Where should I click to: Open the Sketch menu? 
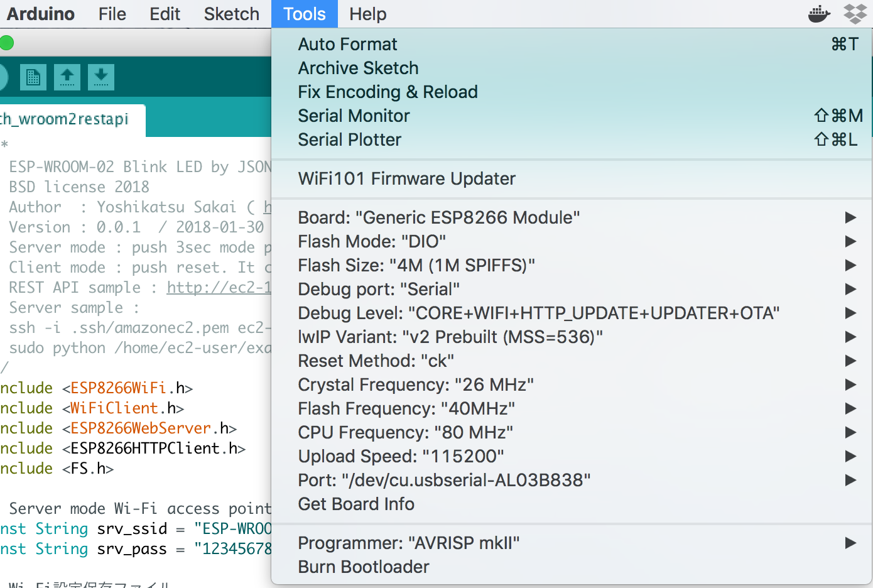[x=231, y=14]
